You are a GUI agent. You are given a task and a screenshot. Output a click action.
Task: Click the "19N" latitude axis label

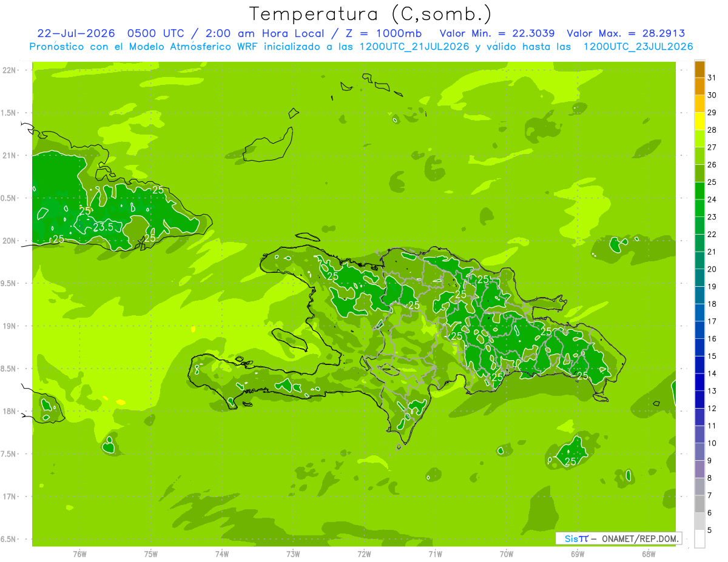pos(10,326)
